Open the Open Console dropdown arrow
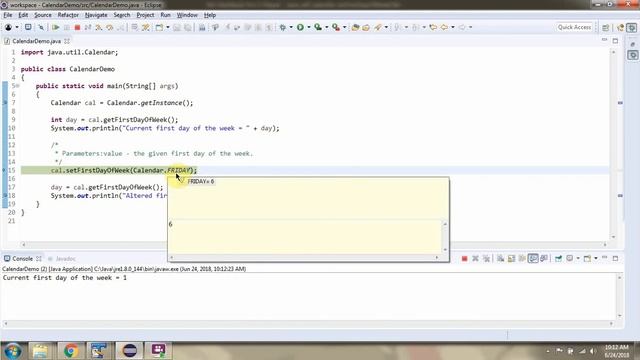Image resolution: width=640 pixels, height=360 pixels. tap(596, 258)
